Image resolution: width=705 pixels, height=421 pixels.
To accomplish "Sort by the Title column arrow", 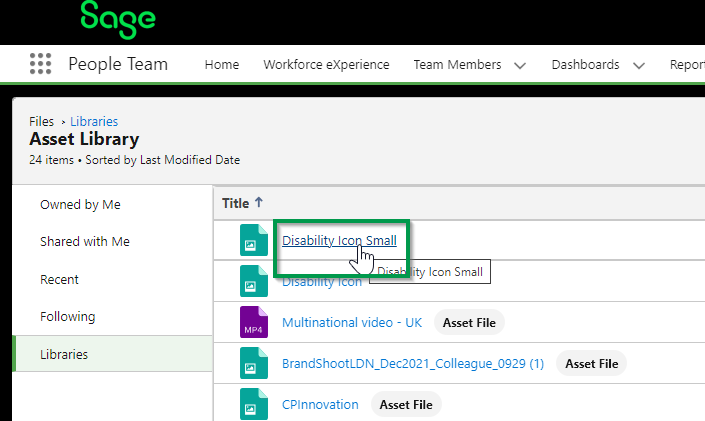I will (x=259, y=203).
